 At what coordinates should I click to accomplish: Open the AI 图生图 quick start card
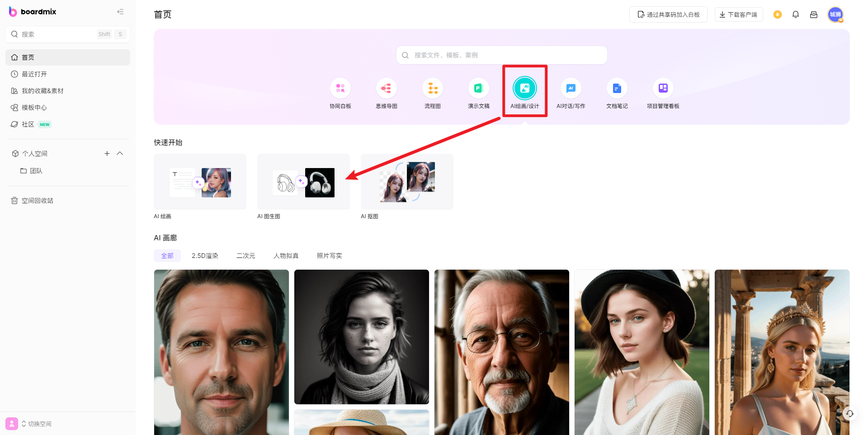tap(303, 182)
